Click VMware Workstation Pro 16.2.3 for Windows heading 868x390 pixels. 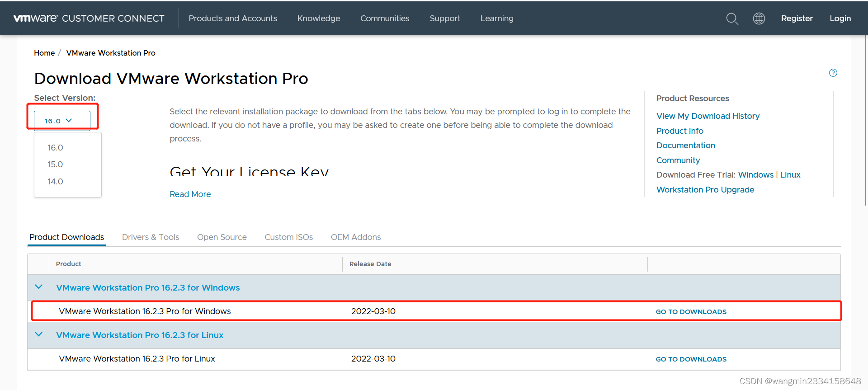click(148, 288)
